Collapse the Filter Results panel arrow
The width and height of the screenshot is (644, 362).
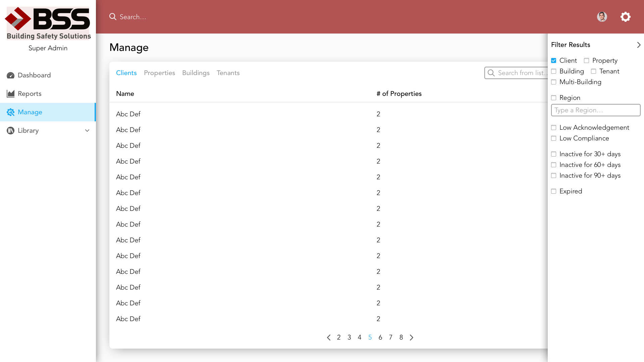(639, 45)
